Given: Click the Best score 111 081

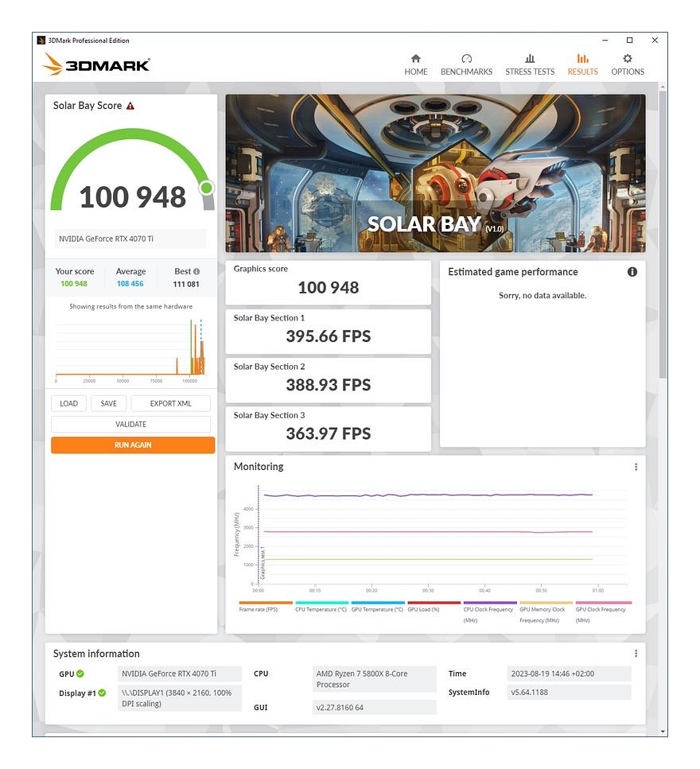Looking at the screenshot, I should point(186,285).
